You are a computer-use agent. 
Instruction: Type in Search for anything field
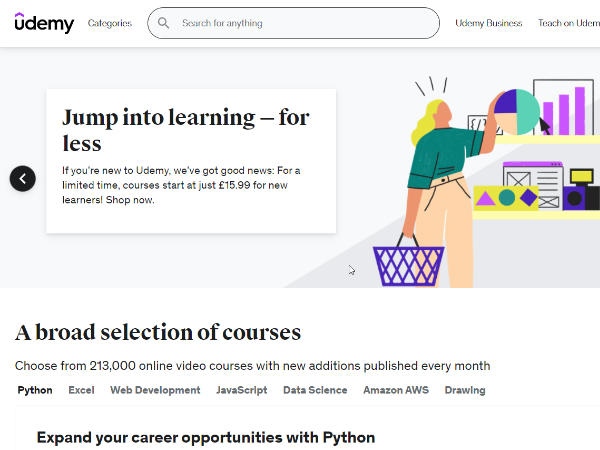300,23
